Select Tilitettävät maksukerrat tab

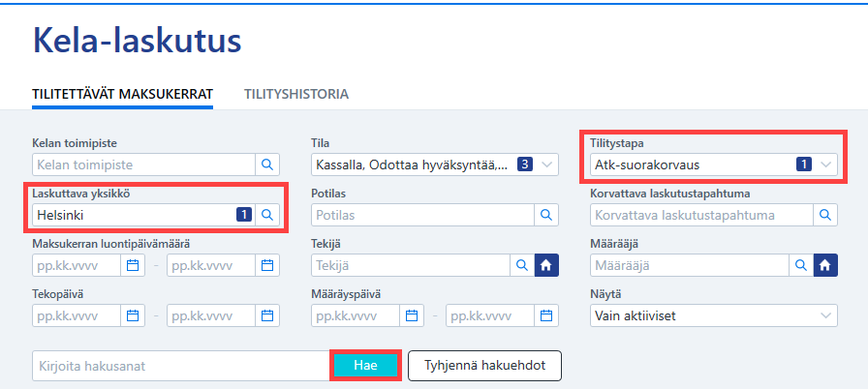coord(122,94)
